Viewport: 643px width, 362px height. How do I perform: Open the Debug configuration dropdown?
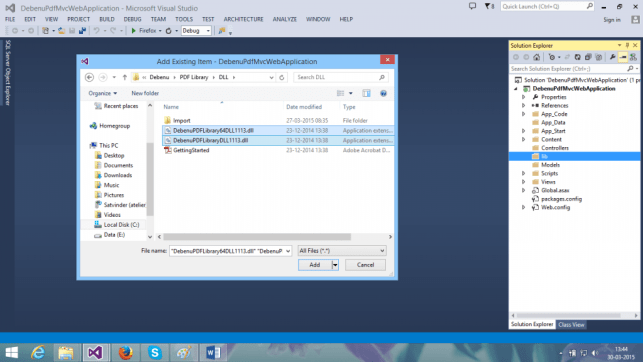[x=196, y=31]
